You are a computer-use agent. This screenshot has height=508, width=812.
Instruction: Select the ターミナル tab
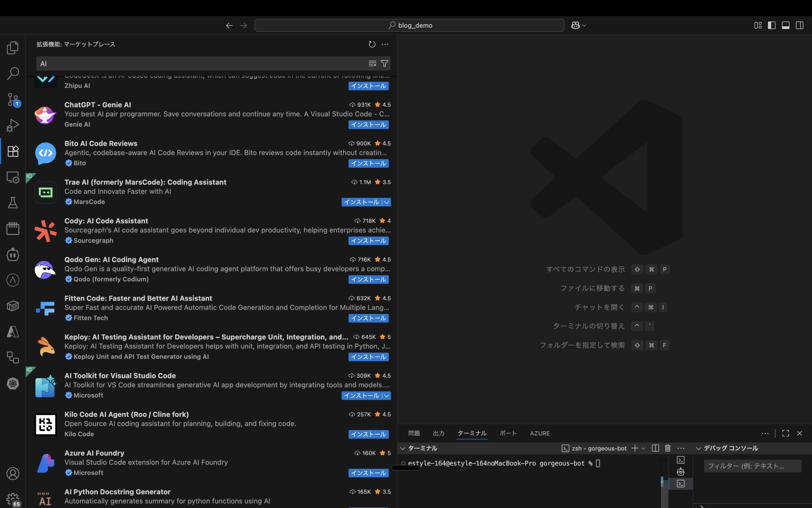472,433
